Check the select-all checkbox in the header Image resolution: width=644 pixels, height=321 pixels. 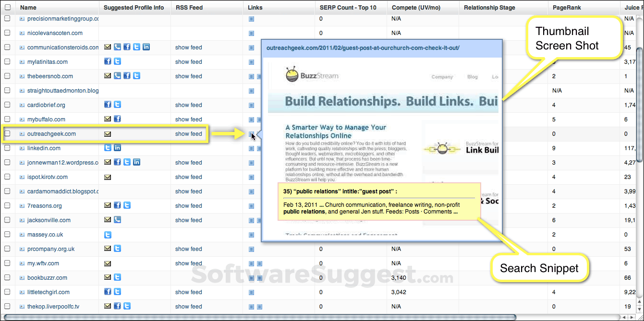point(7,7)
